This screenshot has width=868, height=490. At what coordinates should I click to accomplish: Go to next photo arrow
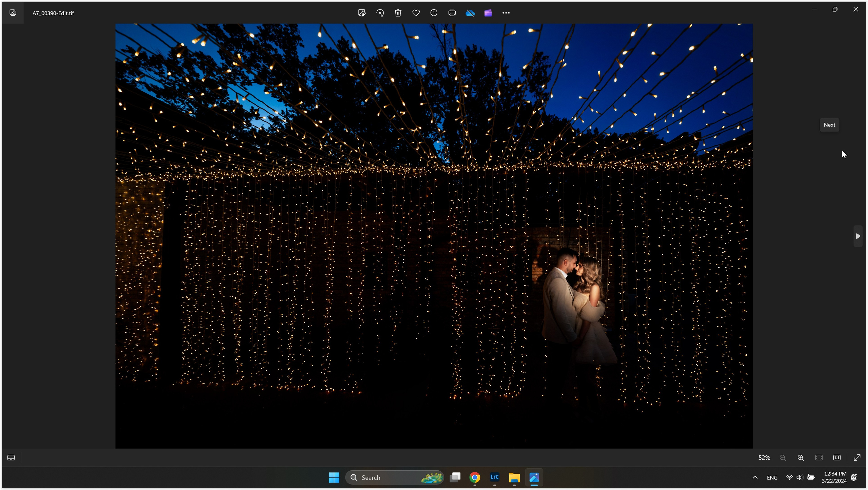coord(857,236)
